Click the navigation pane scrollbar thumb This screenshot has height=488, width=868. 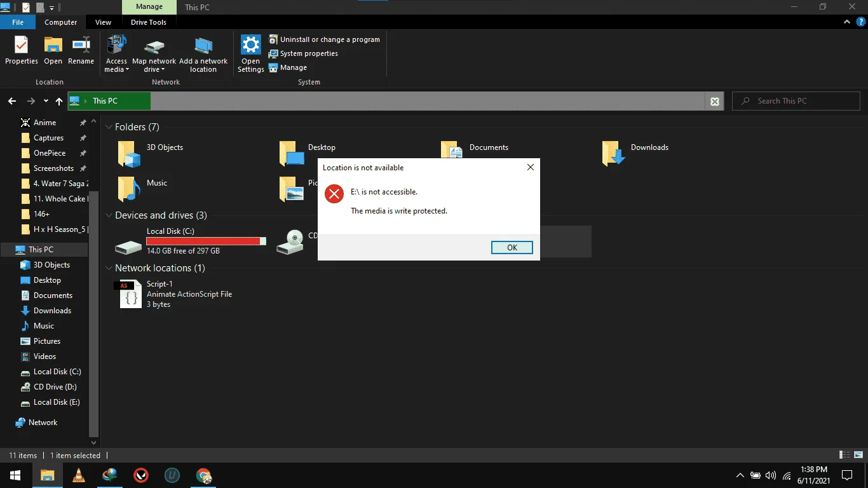pos(94,313)
